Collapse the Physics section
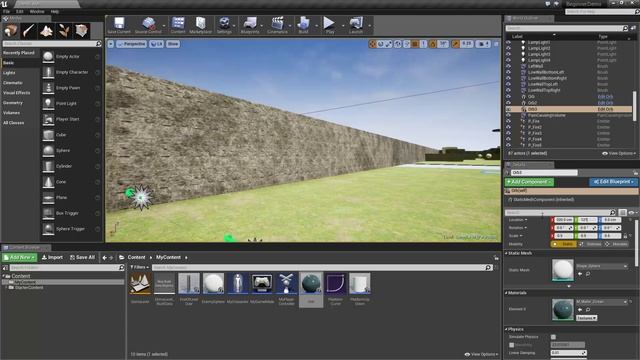This screenshot has height=360, width=640. click(507, 329)
